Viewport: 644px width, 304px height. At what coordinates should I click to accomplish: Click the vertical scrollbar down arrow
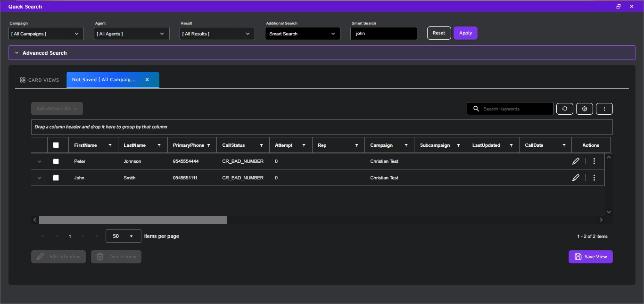pos(609,212)
